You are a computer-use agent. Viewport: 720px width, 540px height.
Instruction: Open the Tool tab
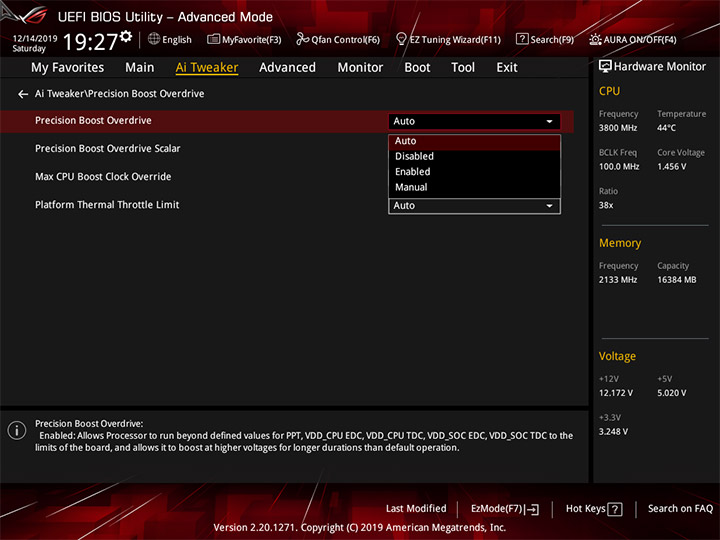pyautogui.click(x=463, y=68)
